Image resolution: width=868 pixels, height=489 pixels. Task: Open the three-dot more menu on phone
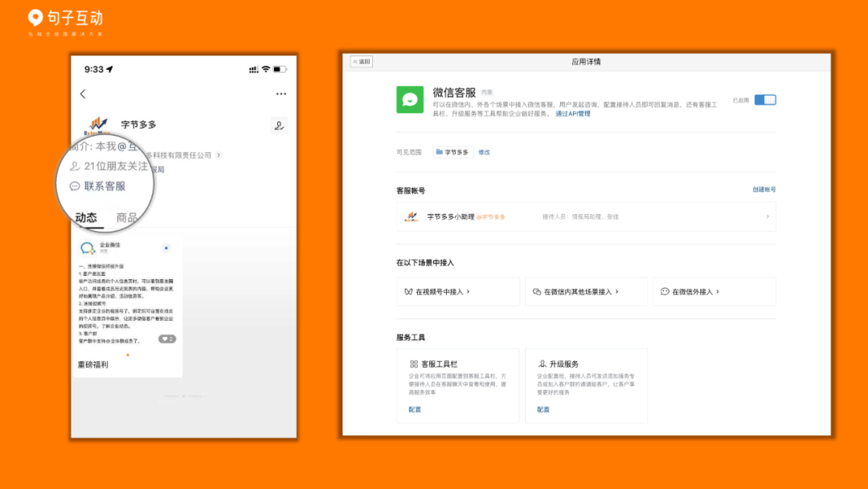(281, 94)
